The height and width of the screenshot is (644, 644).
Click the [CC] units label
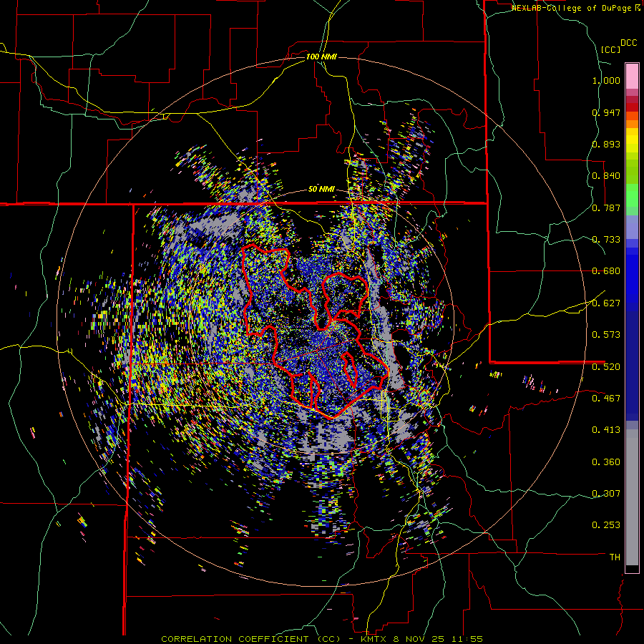611,49
